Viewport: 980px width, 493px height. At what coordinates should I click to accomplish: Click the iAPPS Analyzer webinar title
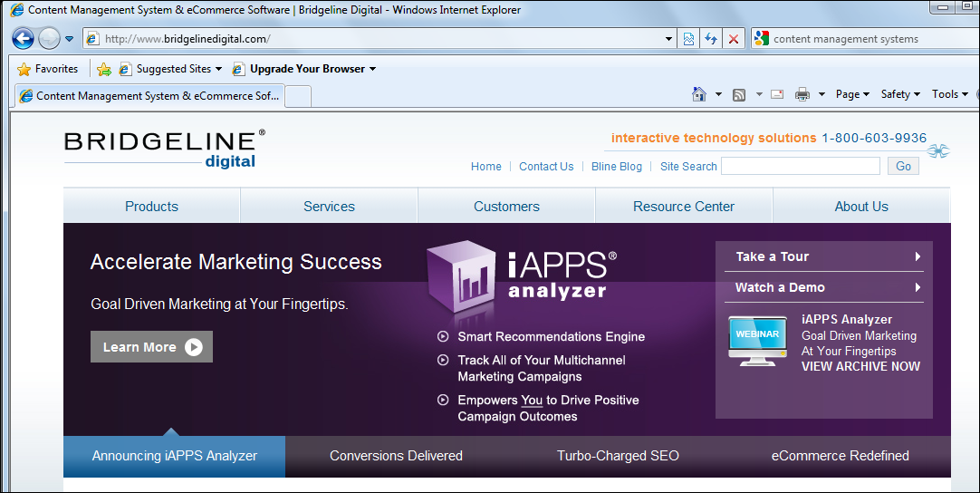tap(846, 320)
